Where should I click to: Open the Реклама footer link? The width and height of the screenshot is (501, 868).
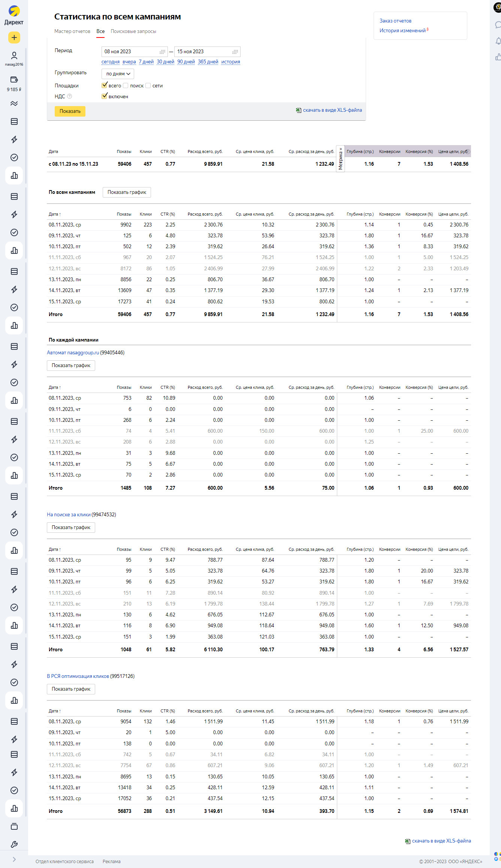[112, 862]
